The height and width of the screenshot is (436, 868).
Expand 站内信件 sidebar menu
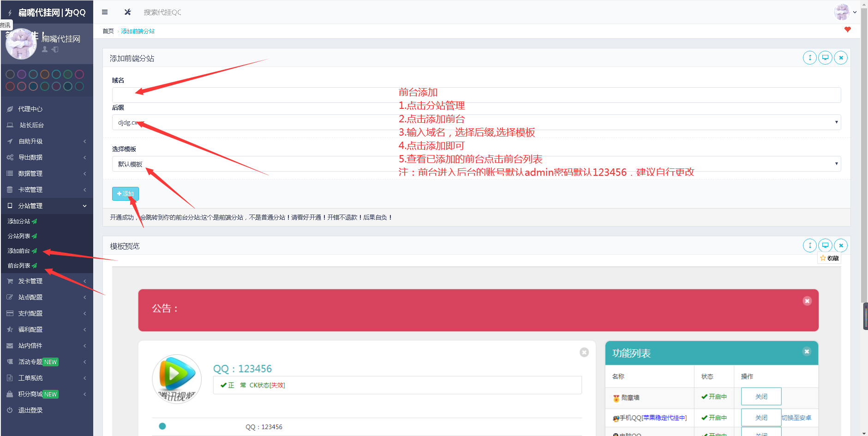tap(47, 346)
